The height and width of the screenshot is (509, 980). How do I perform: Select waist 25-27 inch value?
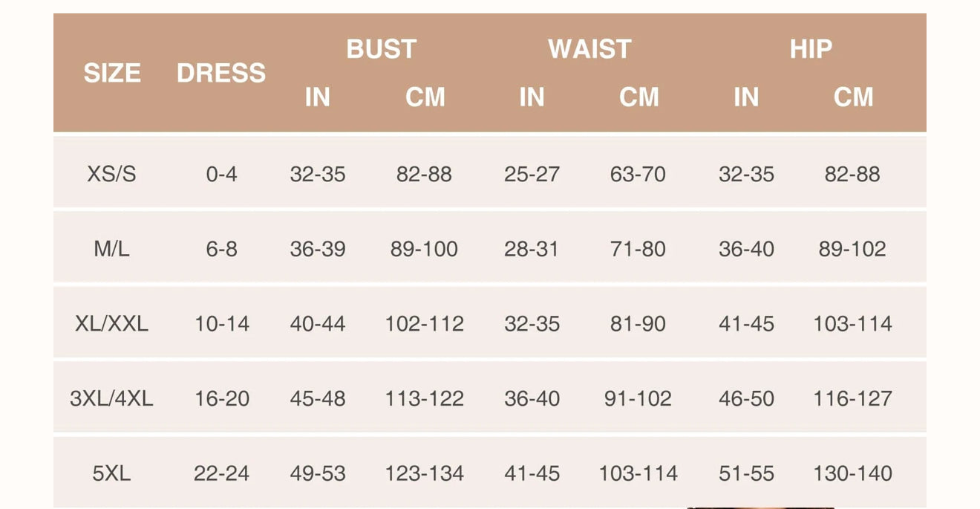click(x=532, y=174)
